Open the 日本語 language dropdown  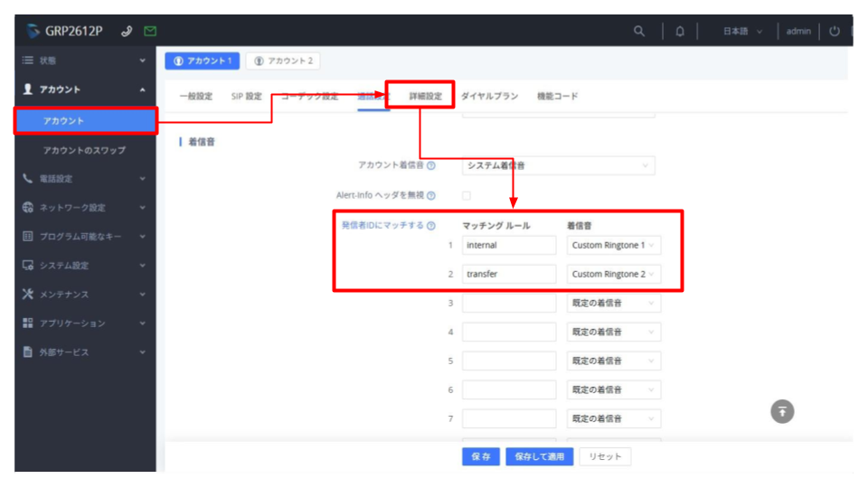coord(742,32)
